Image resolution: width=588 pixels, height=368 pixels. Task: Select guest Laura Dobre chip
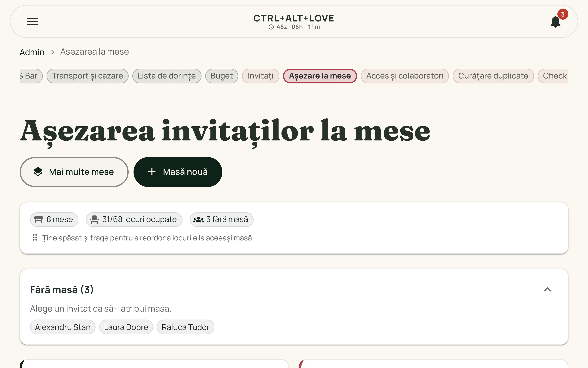pos(126,327)
